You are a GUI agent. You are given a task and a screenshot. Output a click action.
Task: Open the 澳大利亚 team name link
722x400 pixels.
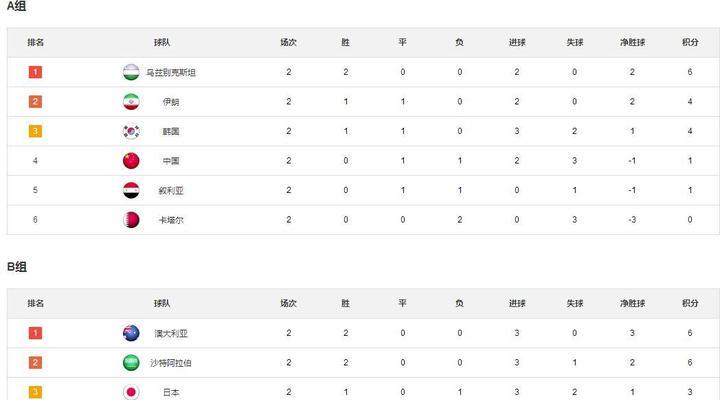(171, 333)
